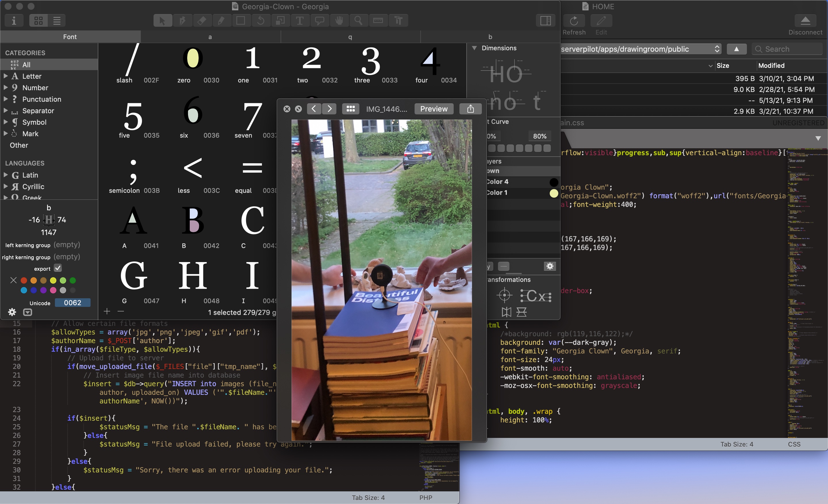Expand the Cyrillic language group
The image size is (828, 504).
pyautogui.click(x=6, y=186)
